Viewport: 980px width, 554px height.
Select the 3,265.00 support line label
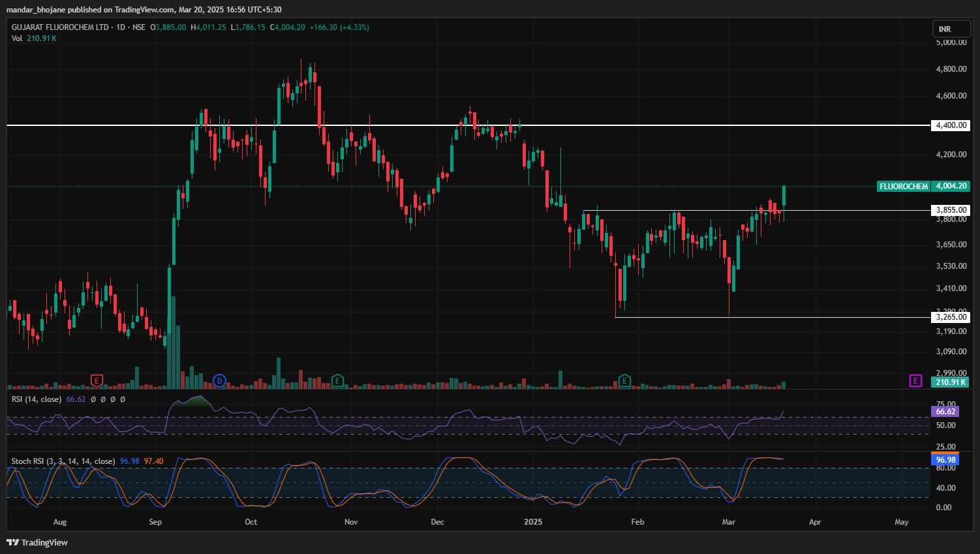click(951, 317)
